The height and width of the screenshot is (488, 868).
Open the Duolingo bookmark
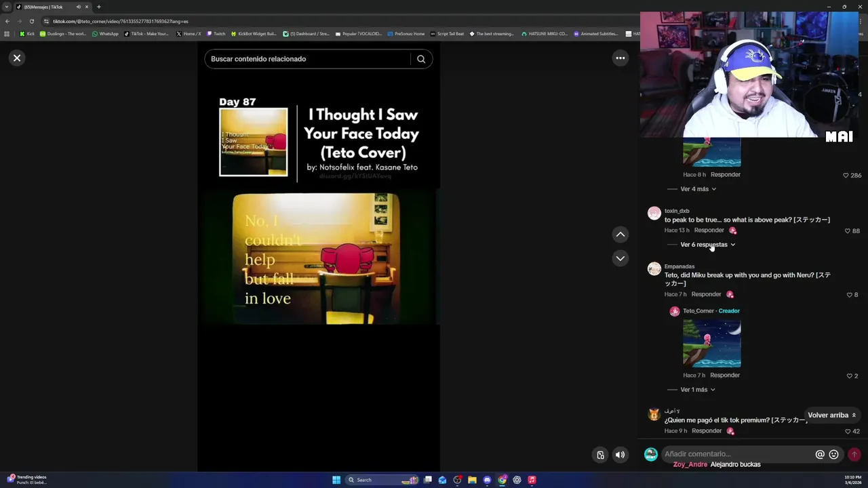(63, 34)
